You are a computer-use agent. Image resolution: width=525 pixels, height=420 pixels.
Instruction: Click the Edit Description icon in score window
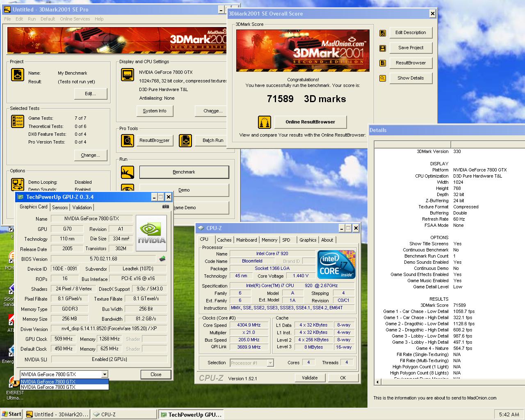[x=383, y=33]
